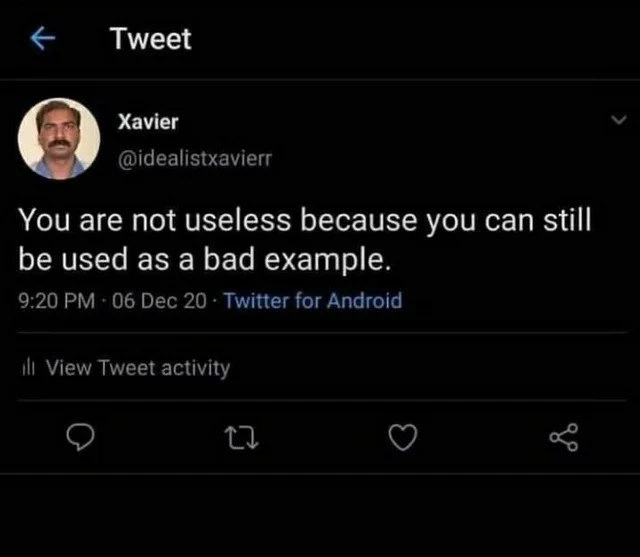This screenshot has height=557, width=640.
Task: Reply with the speech bubble icon
Action: click(x=80, y=437)
